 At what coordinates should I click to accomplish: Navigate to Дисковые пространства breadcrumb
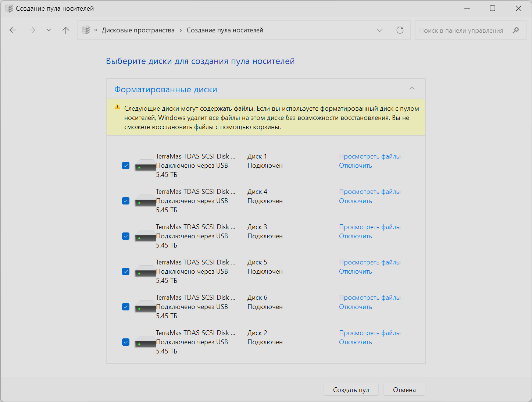tap(138, 30)
